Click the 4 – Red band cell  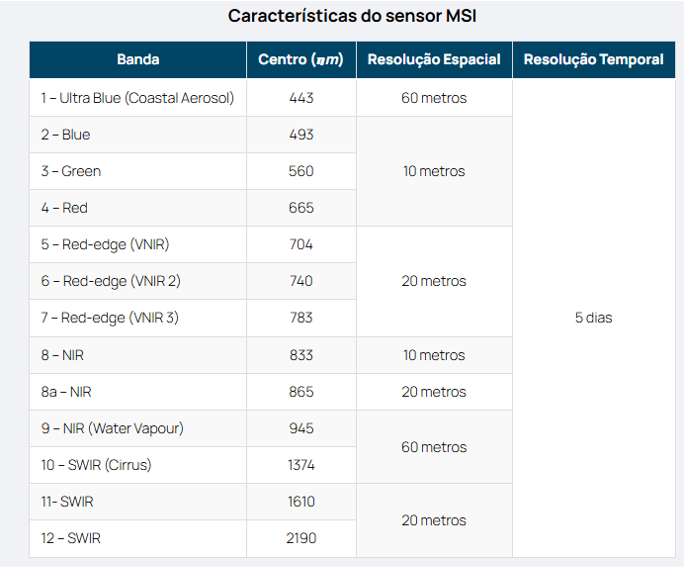click(138, 208)
